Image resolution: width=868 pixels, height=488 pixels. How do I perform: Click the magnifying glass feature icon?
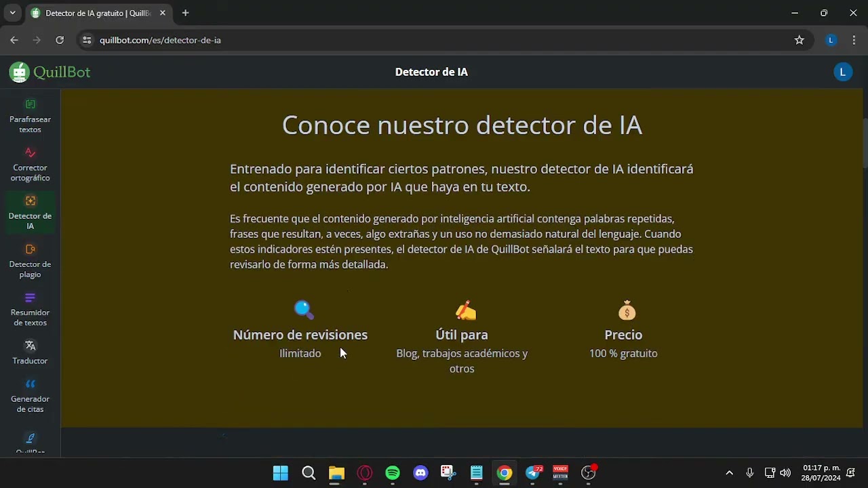click(304, 310)
